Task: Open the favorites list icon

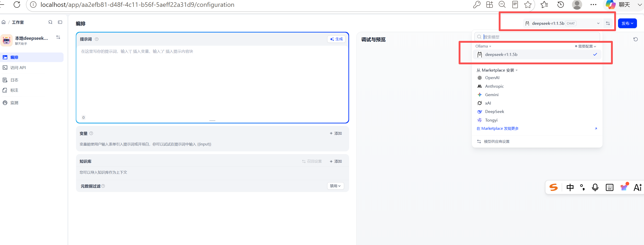Action: tap(544, 5)
